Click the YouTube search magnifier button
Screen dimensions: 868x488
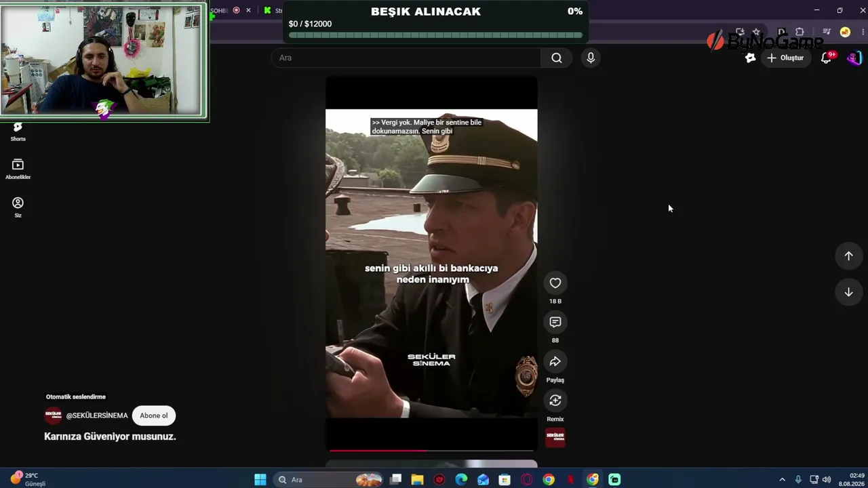pos(557,58)
